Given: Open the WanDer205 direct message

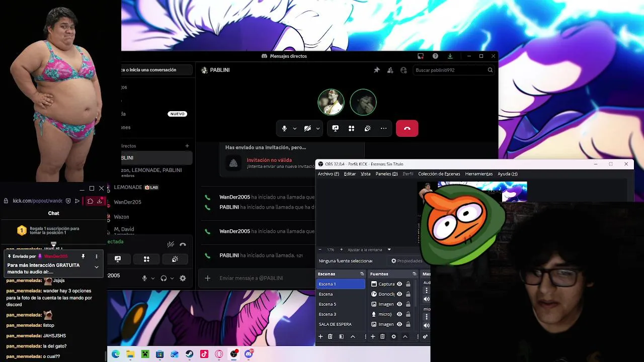Looking at the screenshot, I should [x=127, y=202].
